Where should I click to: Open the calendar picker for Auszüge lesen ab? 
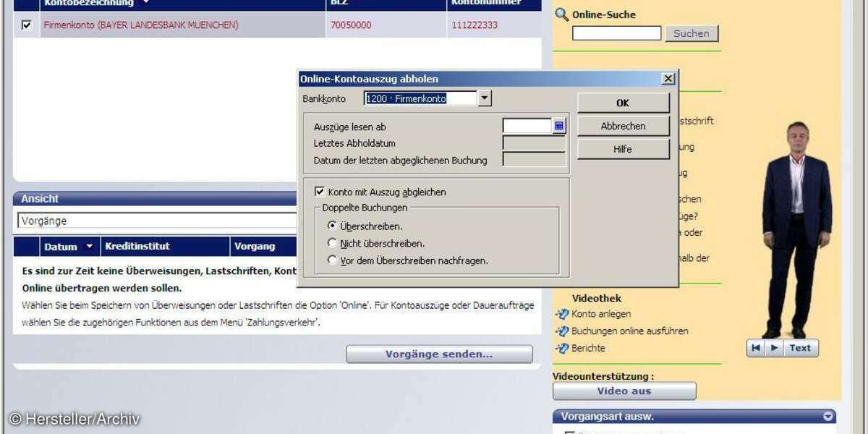(558, 126)
